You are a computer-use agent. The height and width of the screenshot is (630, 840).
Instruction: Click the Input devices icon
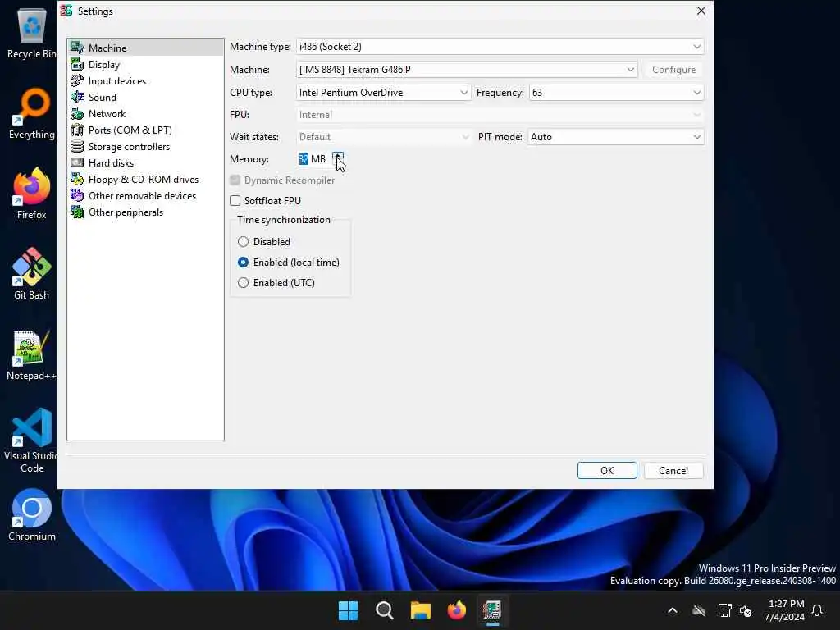click(x=77, y=81)
